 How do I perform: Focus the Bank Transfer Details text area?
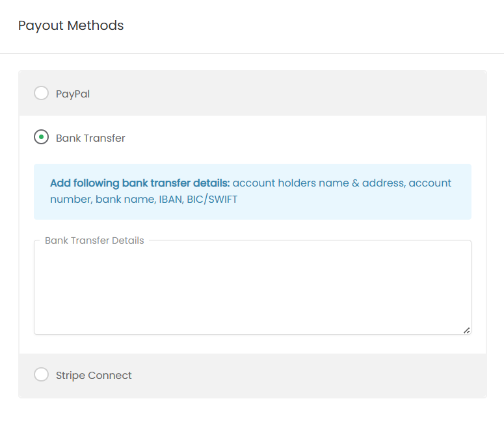[x=252, y=289]
